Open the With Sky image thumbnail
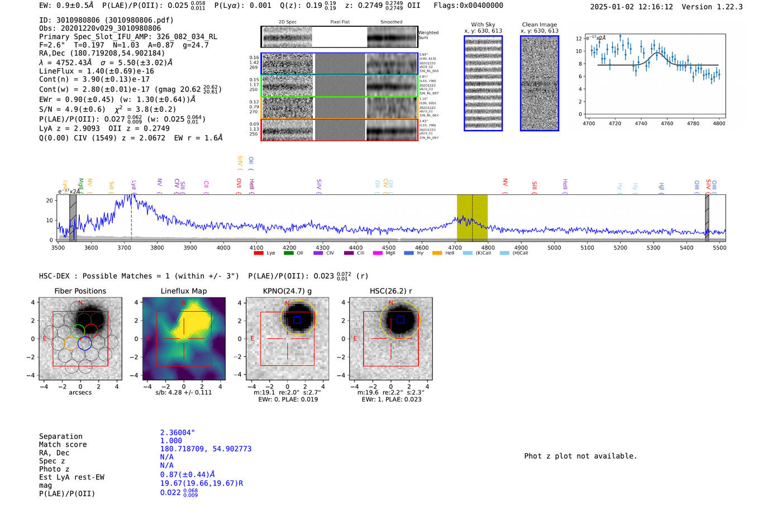 click(x=483, y=84)
